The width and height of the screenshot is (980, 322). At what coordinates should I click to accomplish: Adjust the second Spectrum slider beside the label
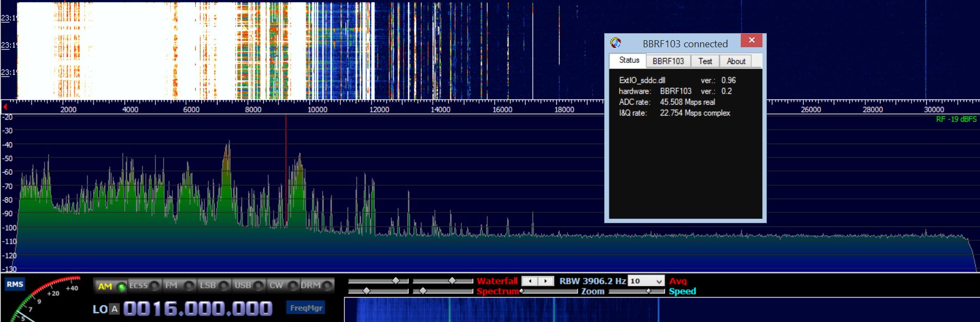[443, 291]
